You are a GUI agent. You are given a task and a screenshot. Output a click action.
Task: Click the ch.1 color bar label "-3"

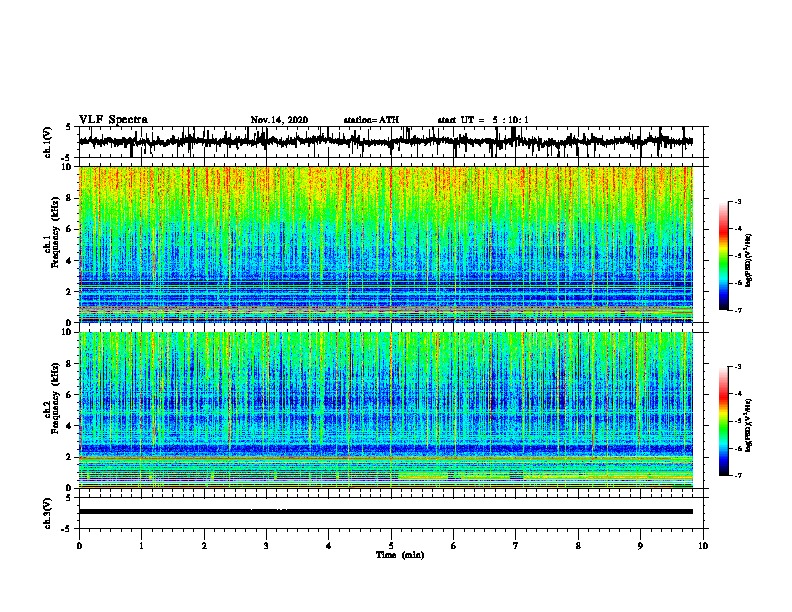coord(737,201)
